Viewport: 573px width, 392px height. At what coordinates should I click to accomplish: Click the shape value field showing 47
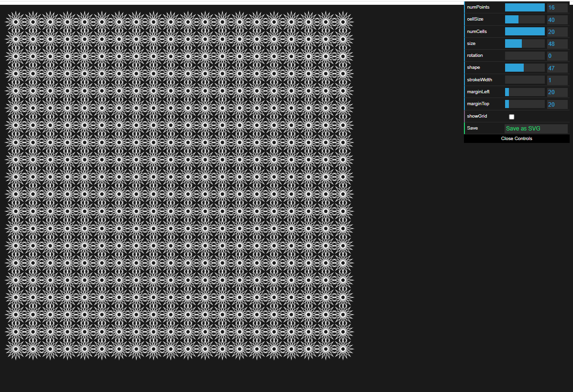(557, 67)
